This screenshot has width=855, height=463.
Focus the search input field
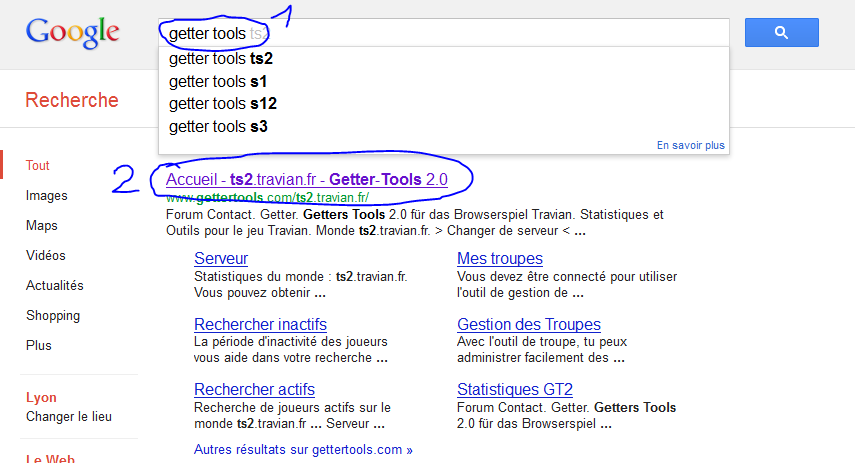click(444, 33)
